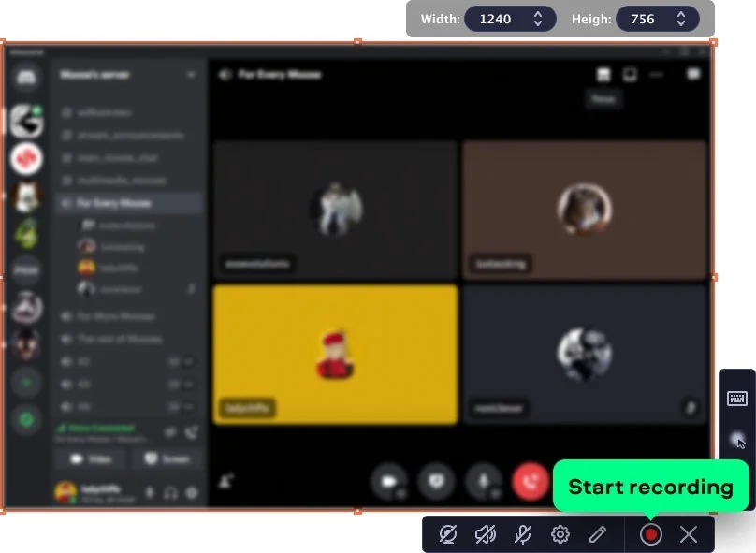Close the recorder toolbar with the X icon
This screenshot has height=553, width=756.
(x=688, y=534)
